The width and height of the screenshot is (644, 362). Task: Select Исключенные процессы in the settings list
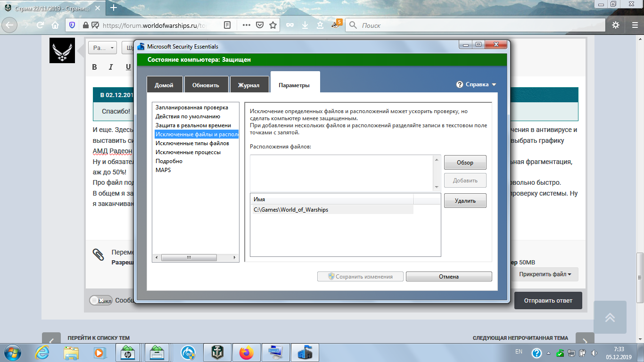tap(188, 152)
